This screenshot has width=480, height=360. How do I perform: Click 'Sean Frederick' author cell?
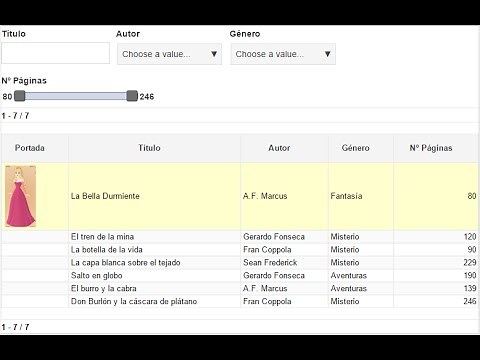pyautogui.click(x=284, y=263)
